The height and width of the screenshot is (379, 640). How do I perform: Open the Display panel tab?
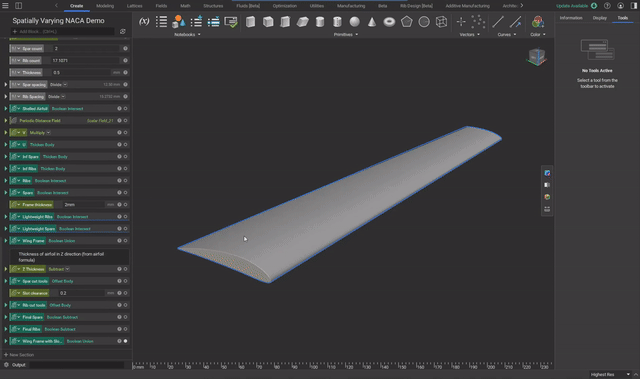(600, 18)
